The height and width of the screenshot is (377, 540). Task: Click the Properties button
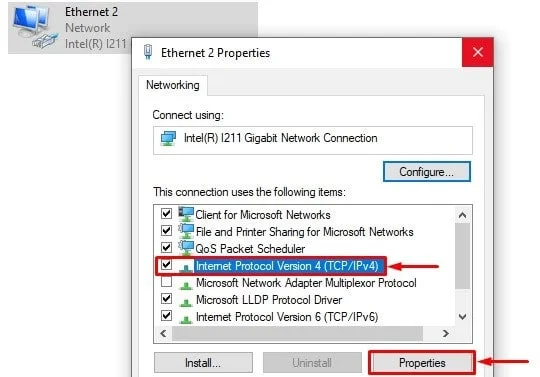(x=422, y=363)
